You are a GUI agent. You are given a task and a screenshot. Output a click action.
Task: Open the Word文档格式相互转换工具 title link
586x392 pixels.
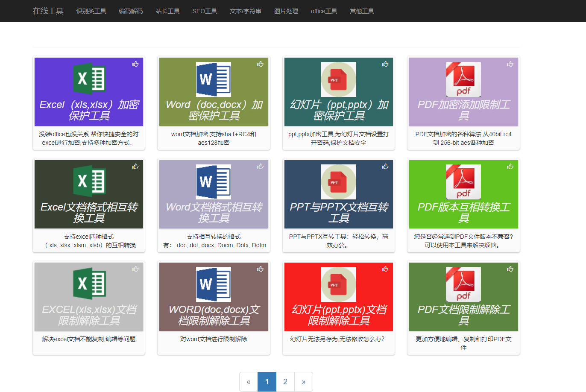click(x=214, y=213)
